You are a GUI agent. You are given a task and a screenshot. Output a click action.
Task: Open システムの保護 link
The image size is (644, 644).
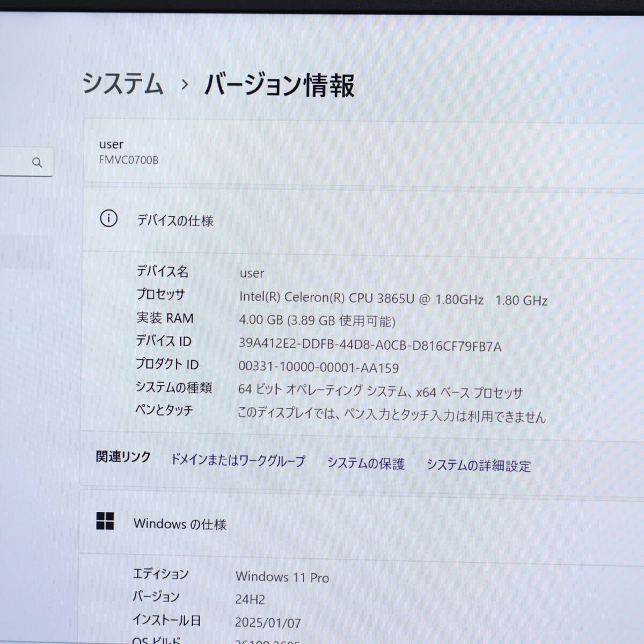point(366,464)
